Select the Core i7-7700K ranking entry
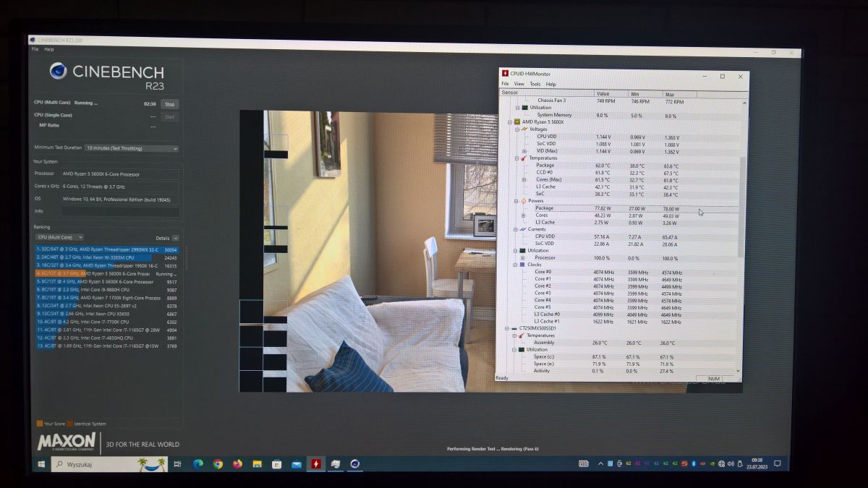The image size is (868, 488). (107, 322)
